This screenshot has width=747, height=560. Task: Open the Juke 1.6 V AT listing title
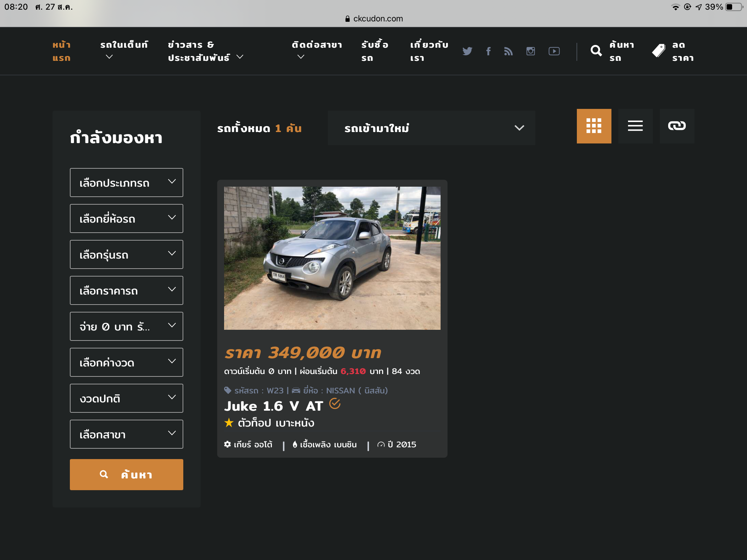pyautogui.click(x=273, y=406)
